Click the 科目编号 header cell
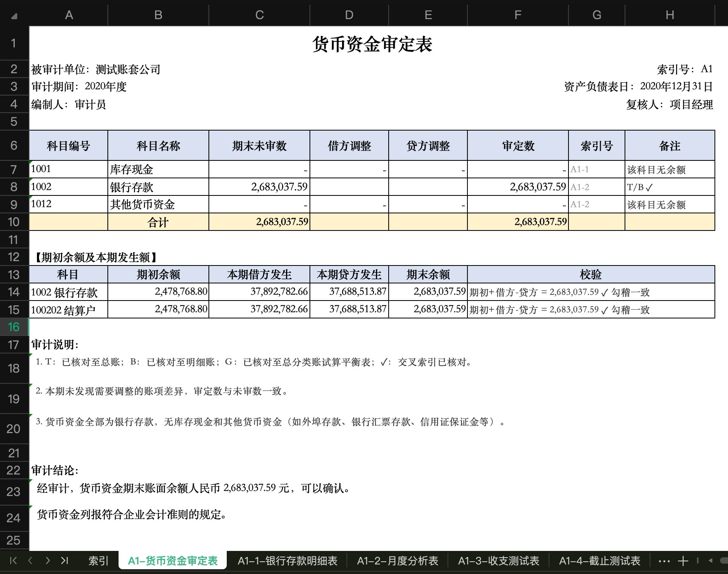This screenshot has width=728, height=574. [69, 146]
